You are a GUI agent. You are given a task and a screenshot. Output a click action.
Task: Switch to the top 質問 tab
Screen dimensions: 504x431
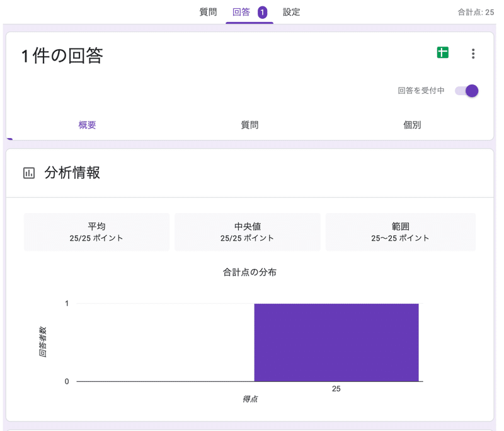tap(208, 12)
